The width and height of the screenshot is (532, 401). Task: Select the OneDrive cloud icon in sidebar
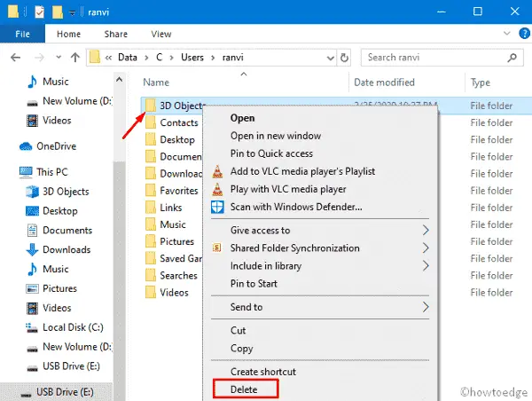(27, 145)
